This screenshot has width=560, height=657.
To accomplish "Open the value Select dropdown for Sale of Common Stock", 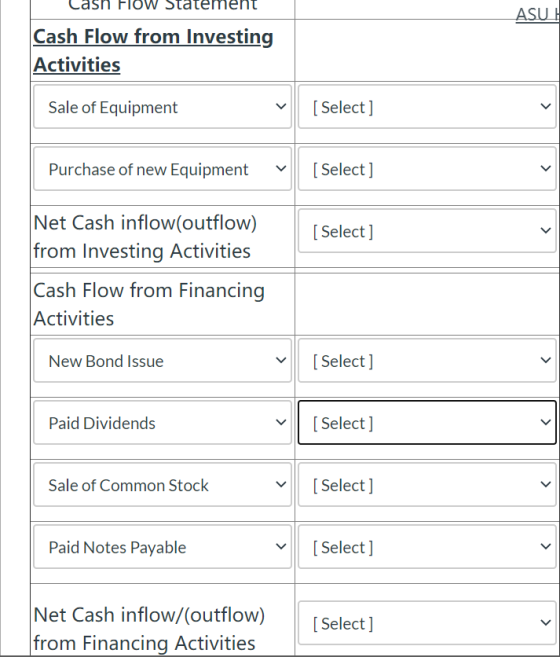I will (427, 485).
